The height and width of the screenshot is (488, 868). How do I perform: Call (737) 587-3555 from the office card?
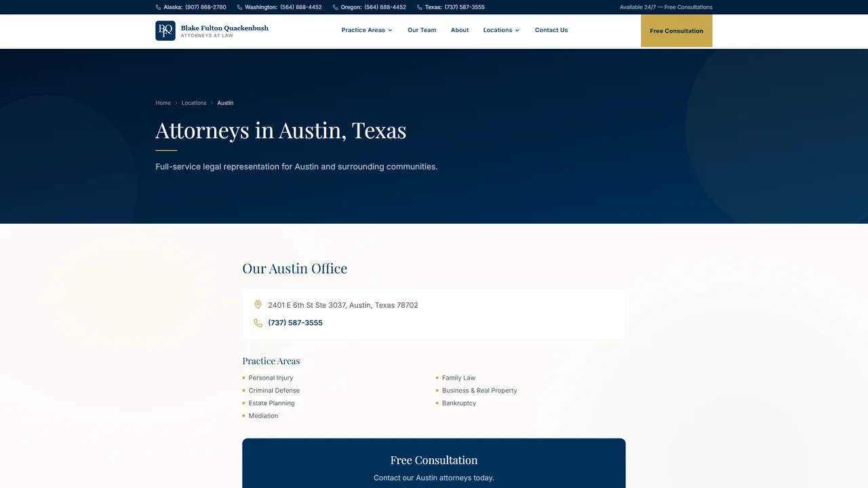(x=295, y=323)
